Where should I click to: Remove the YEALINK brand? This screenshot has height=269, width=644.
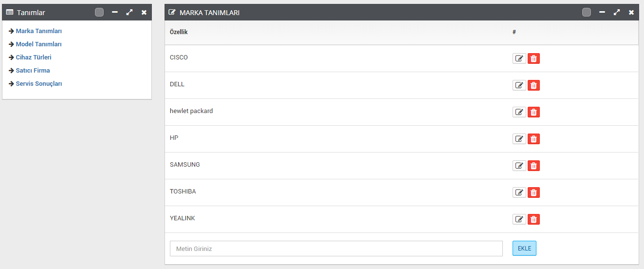[x=534, y=219]
